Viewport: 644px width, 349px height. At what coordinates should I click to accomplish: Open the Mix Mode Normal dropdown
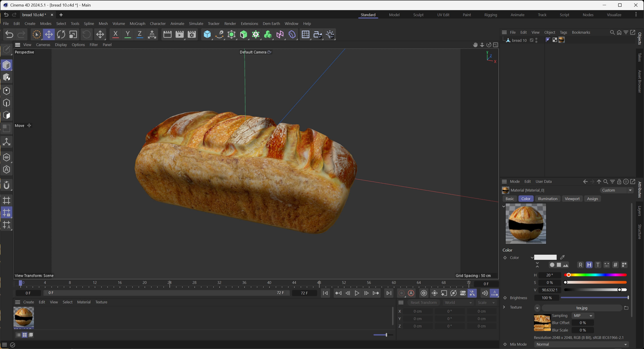click(x=582, y=344)
